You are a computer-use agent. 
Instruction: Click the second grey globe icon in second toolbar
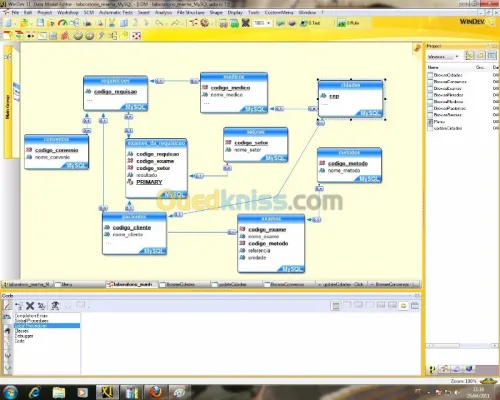pos(89,36)
